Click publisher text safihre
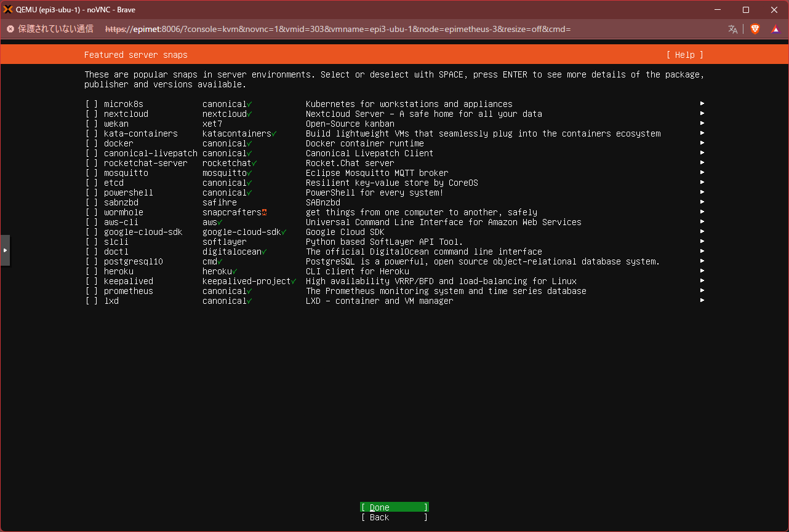This screenshot has width=789, height=532. [220, 202]
